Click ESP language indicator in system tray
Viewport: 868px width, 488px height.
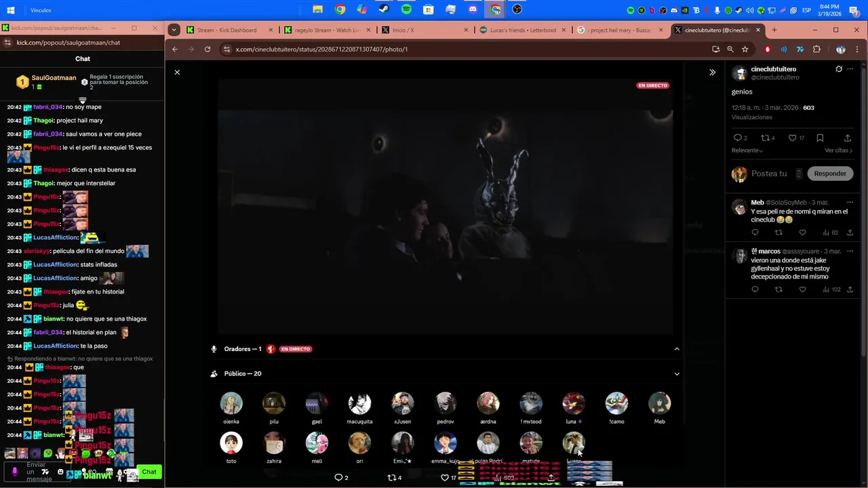807,10
